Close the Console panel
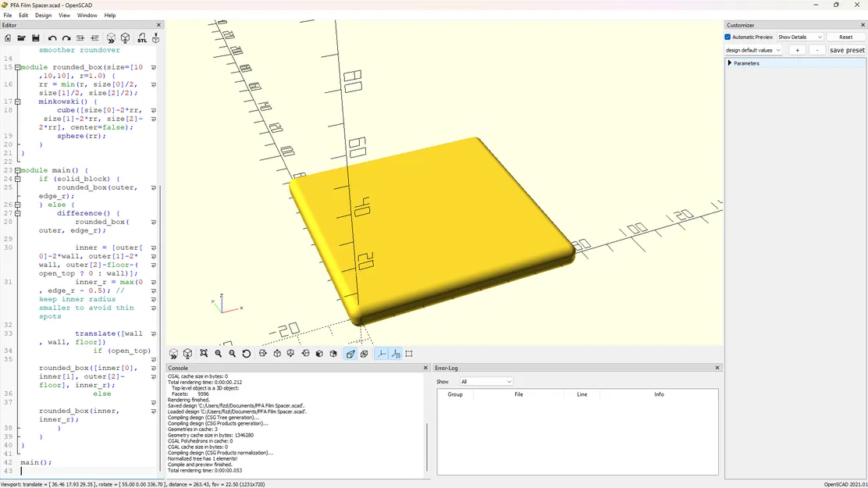Screen dimensions: 868x488 coord(425,368)
